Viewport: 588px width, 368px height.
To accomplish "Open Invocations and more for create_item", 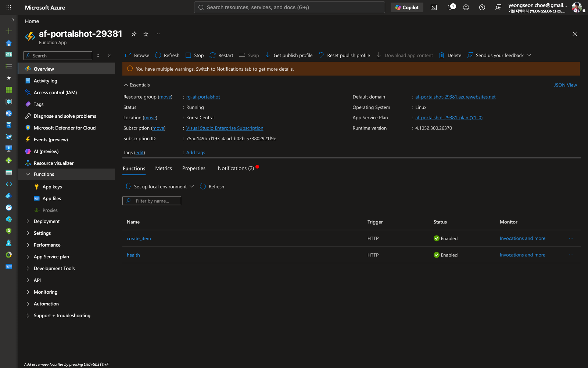I will click(x=523, y=238).
